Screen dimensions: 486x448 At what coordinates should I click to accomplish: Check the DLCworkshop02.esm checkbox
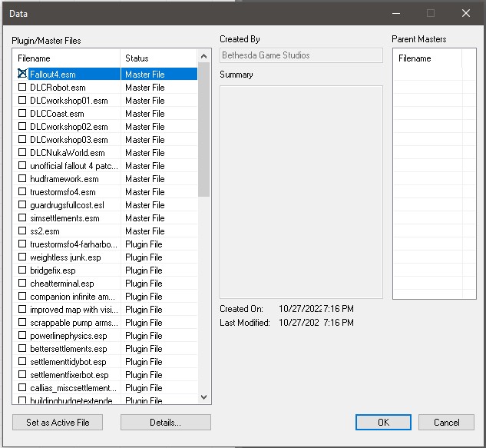pyautogui.click(x=22, y=126)
